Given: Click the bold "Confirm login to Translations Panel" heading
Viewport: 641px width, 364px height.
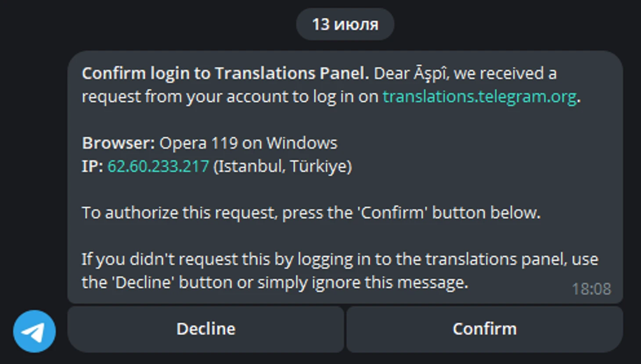Looking at the screenshot, I should (x=225, y=74).
